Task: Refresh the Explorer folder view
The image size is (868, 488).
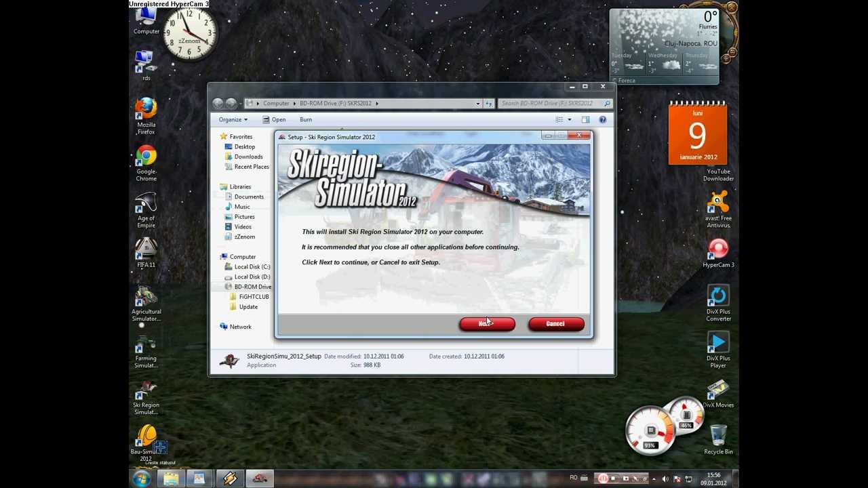Action: 489,104
